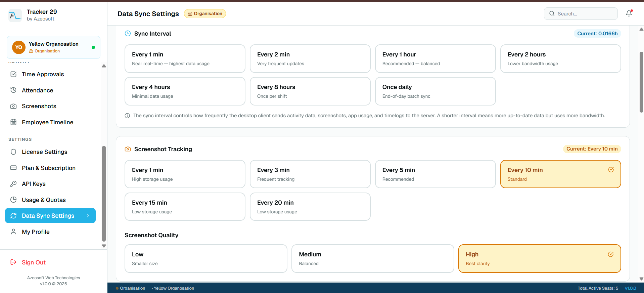This screenshot has width=644, height=293.
Task: Open Employee Timeline page
Action: pos(50,122)
